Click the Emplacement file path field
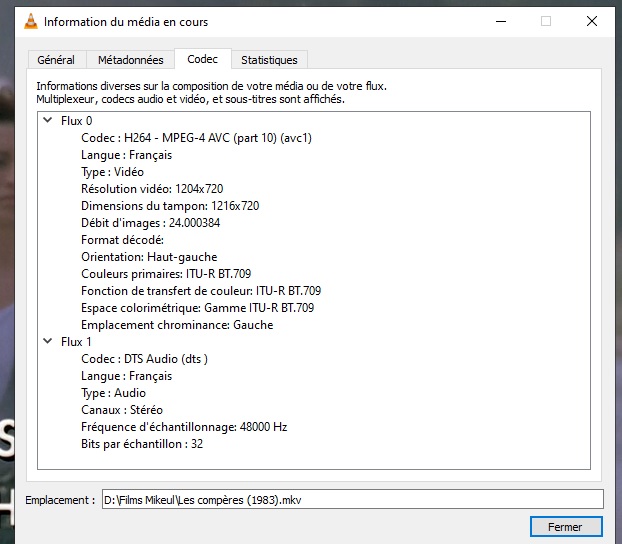This screenshot has height=544, width=622. coord(353,499)
